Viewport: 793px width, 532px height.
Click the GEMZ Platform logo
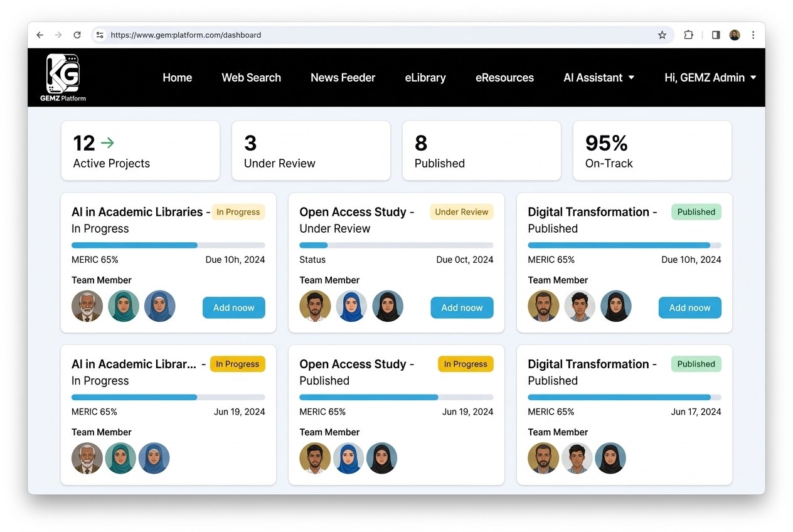tap(63, 78)
